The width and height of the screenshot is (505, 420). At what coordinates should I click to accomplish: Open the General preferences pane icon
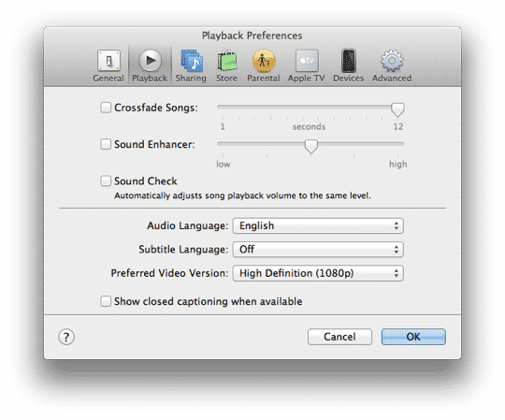pyautogui.click(x=108, y=61)
